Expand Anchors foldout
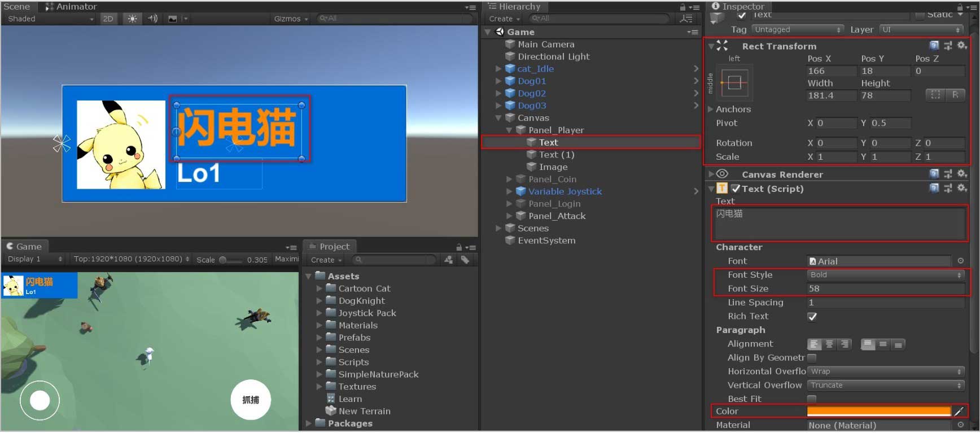 (x=711, y=109)
